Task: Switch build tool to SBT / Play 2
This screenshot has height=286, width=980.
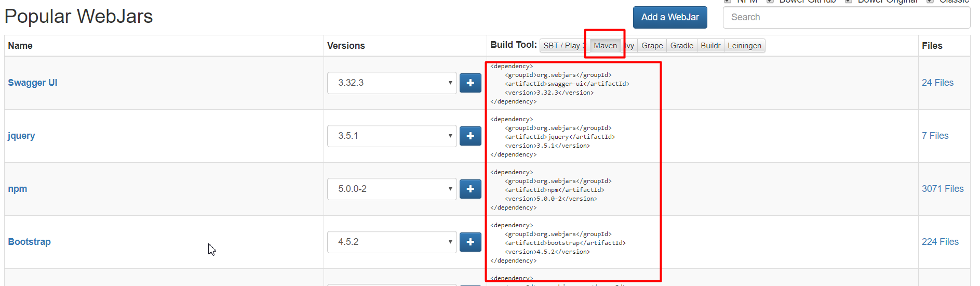Action: pyautogui.click(x=563, y=46)
